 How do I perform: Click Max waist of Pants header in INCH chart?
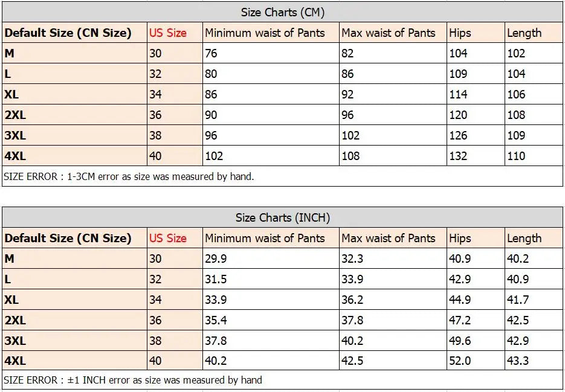pyautogui.click(x=389, y=238)
